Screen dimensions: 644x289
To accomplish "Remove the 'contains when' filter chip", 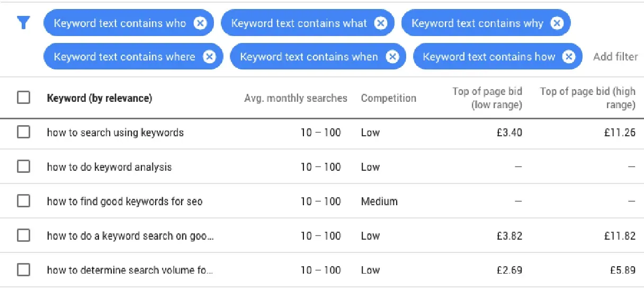I will coord(392,57).
